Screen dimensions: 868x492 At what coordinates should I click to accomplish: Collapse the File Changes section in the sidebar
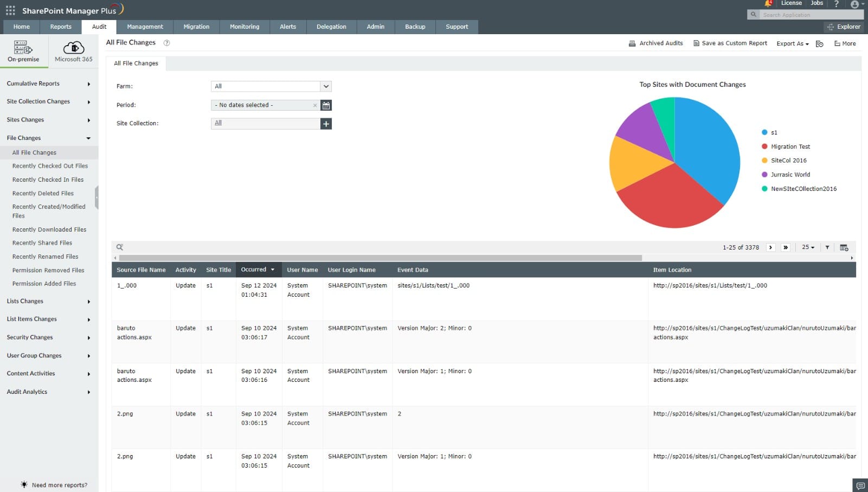(x=88, y=138)
